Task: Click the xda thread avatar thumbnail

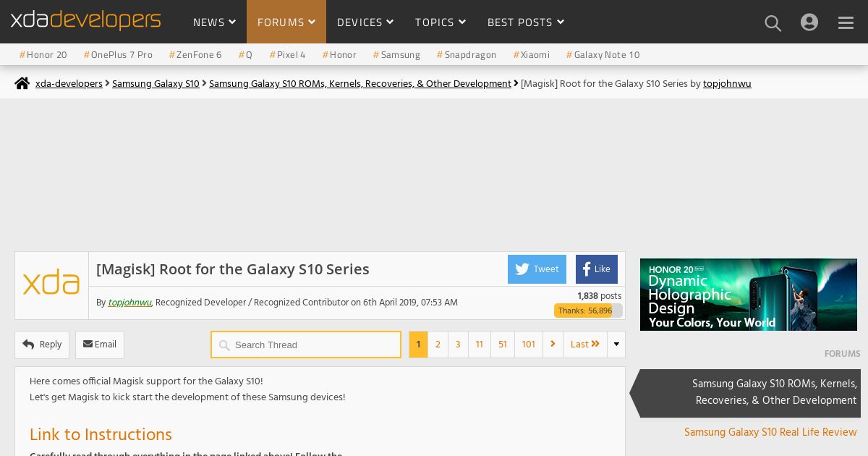Action: tap(51, 285)
